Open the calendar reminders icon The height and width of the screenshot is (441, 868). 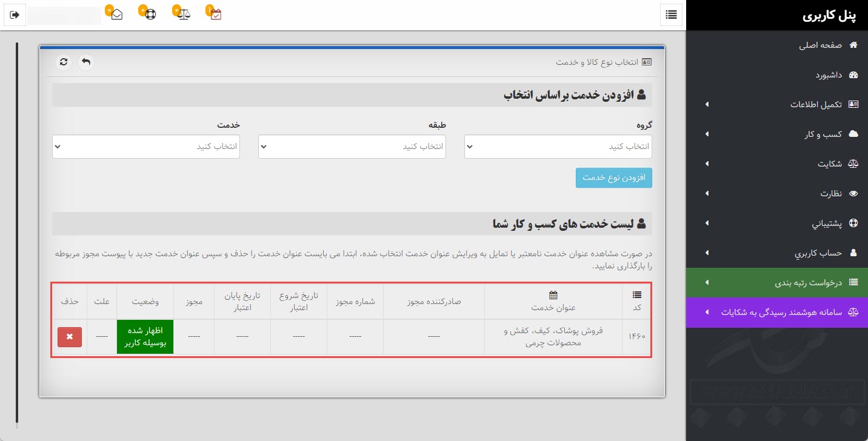pyautogui.click(x=216, y=15)
